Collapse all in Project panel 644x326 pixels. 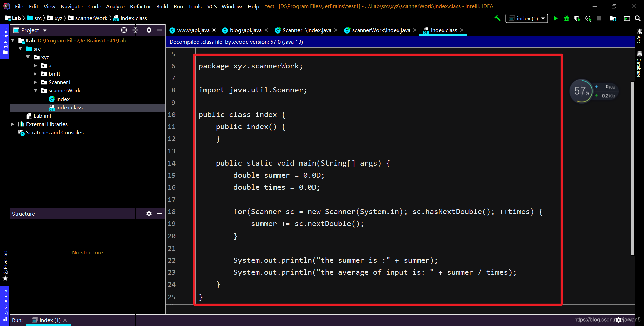tap(135, 30)
